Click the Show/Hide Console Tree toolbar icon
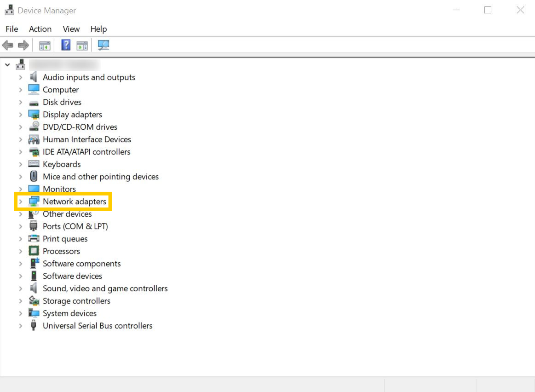535x392 pixels. [45, 46]
